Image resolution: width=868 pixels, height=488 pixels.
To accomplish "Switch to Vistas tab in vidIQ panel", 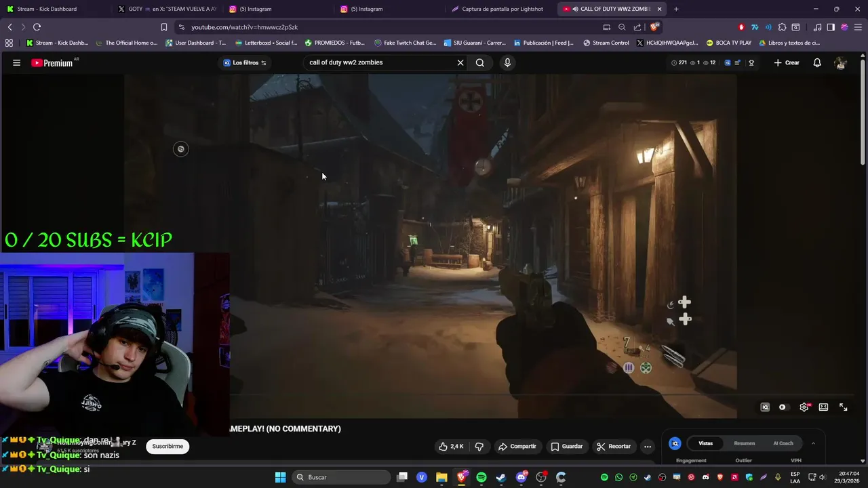I will click(706, 443).
